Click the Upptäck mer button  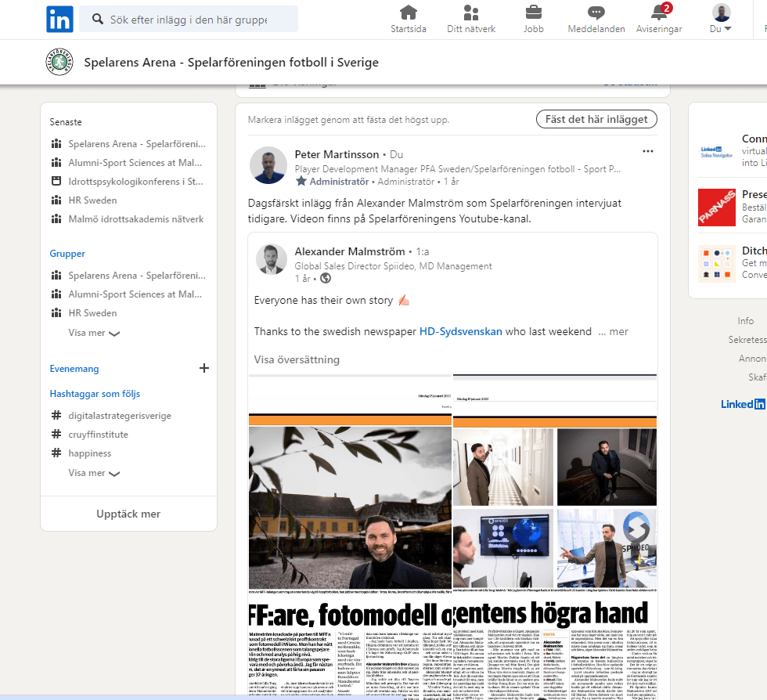tap(128, 514)
